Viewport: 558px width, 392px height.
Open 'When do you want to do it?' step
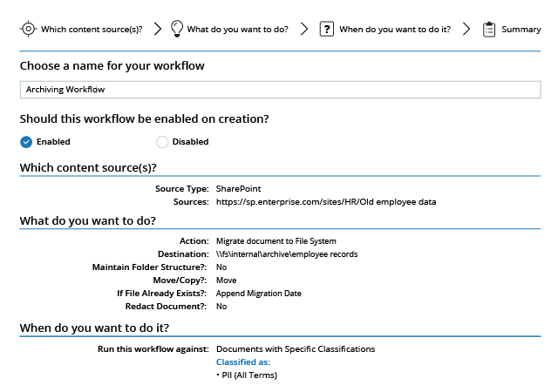tap(394, 29)
